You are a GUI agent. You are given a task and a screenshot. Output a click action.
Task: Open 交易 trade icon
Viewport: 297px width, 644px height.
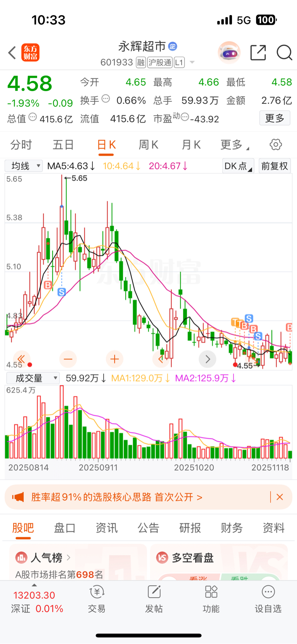[97, 592]
